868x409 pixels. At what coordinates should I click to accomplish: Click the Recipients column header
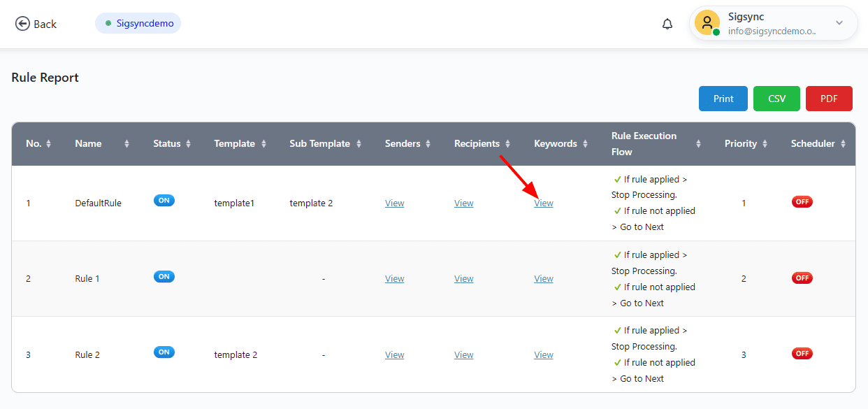[477, 143]
